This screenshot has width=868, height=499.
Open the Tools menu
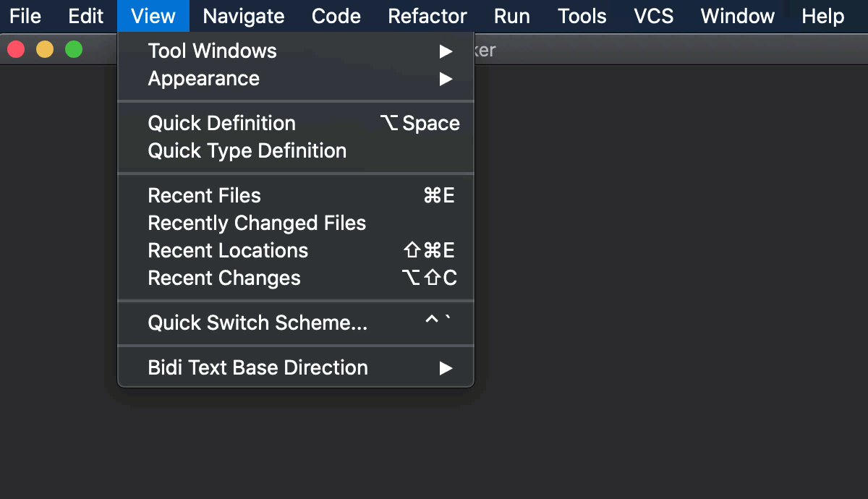click(582, 16)
